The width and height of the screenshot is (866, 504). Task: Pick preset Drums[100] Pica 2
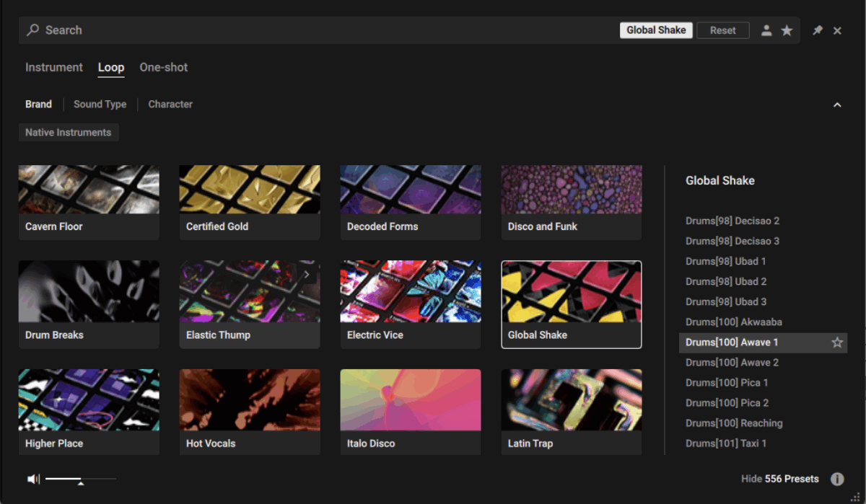coord(727,403)
